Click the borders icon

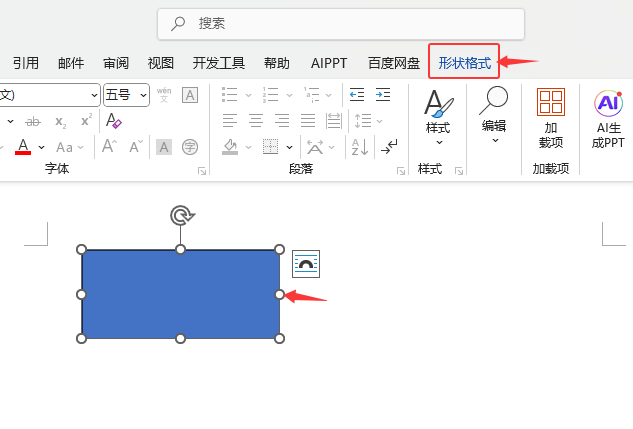(270, 147)
